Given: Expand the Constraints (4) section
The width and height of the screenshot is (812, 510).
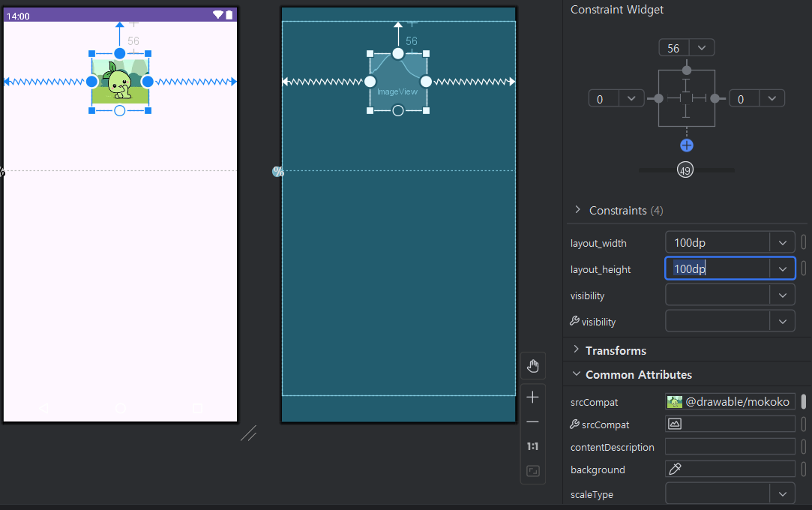Looking at the screenshot, I should point(577,210).
